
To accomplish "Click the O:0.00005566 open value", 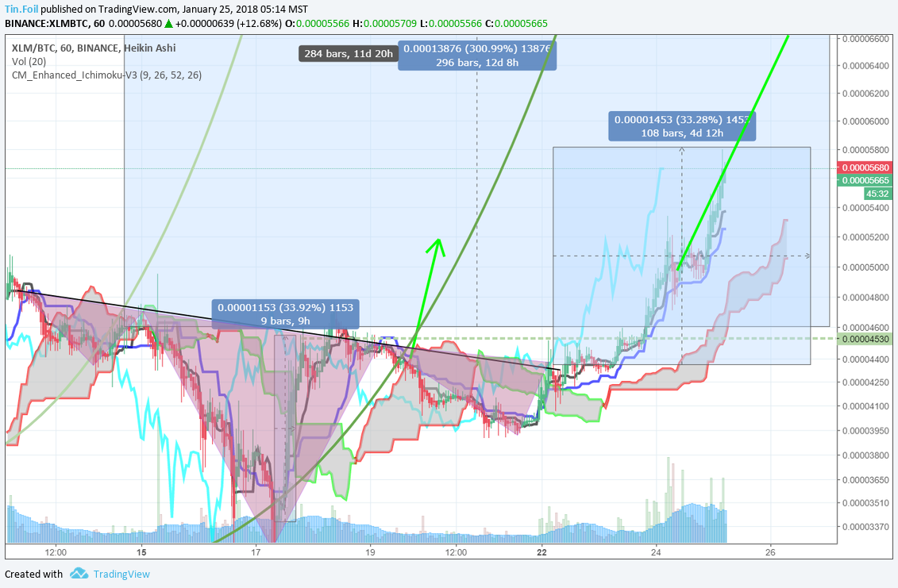I will coord(318,24).
